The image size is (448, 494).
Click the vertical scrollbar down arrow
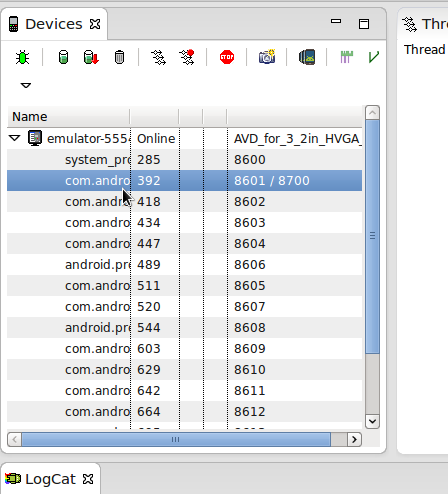coord(372,421)
